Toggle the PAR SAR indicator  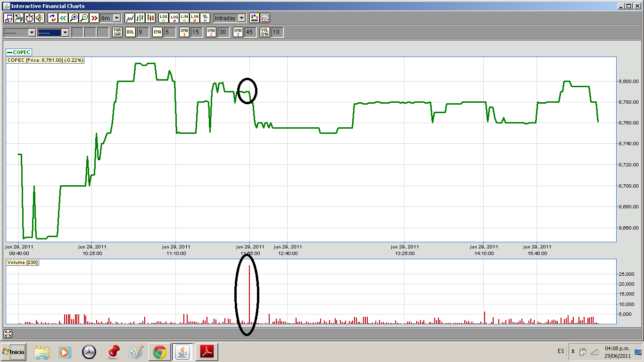117,32
